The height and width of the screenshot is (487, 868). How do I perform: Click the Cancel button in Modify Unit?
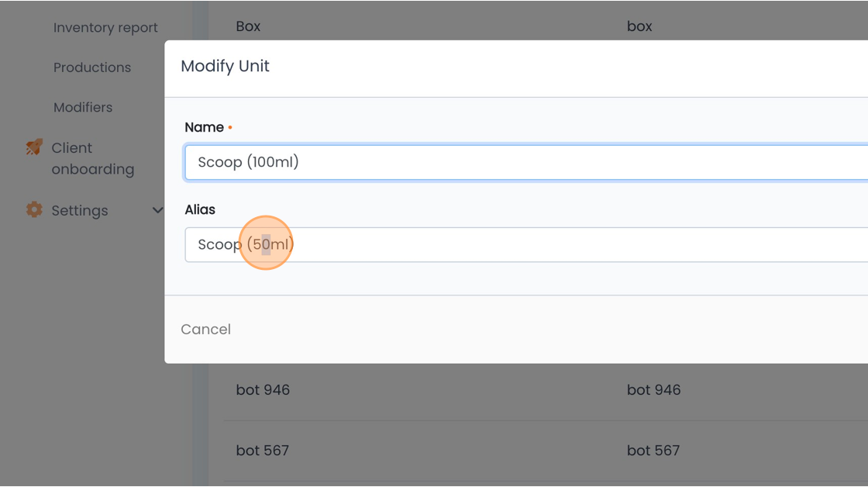coord(205,329)
